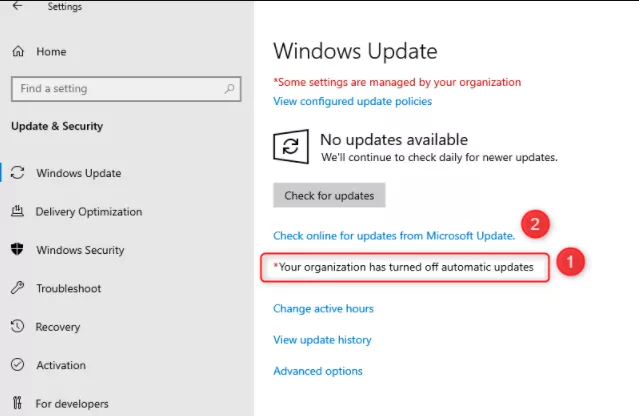Image resolution: width=639 pixels, height=416 pixels.
Task: Click the For developers tools icon
Action: coord(17,403)
